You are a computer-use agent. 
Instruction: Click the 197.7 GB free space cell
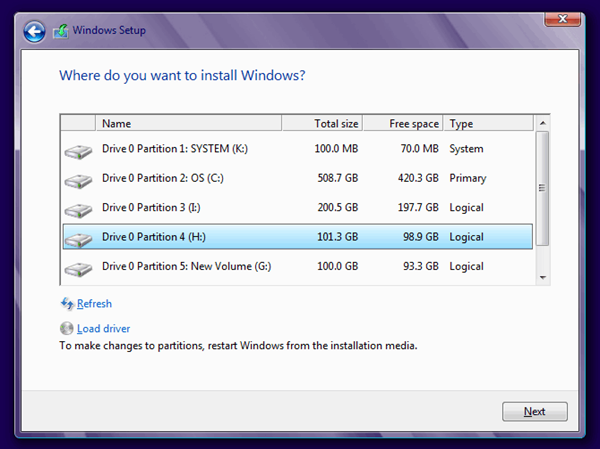coord(418,207)
